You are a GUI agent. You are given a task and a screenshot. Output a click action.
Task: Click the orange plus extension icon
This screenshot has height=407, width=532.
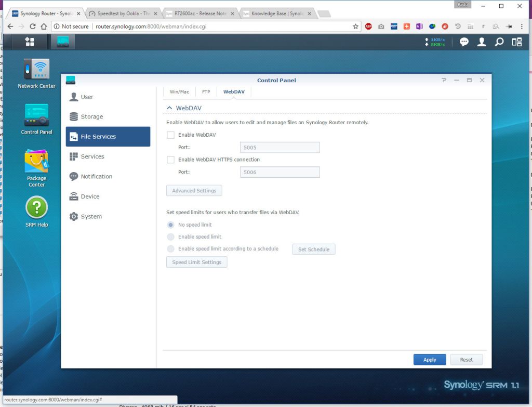[406, 27]
